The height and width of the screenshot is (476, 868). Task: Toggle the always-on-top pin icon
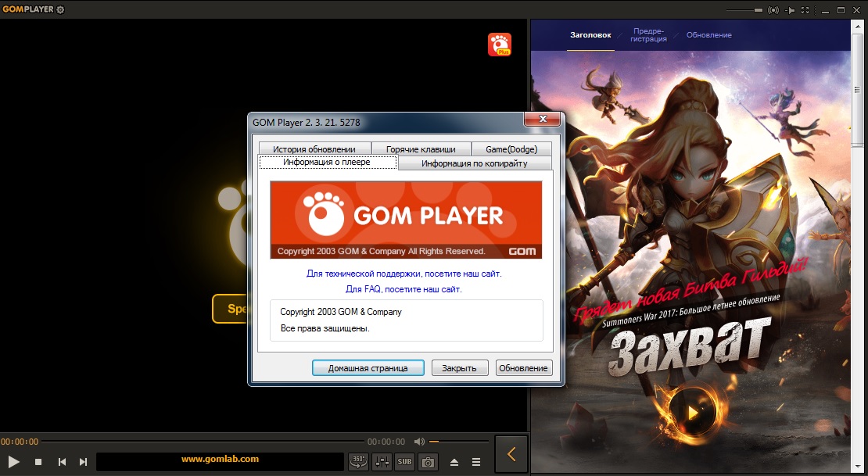[791, 10]
